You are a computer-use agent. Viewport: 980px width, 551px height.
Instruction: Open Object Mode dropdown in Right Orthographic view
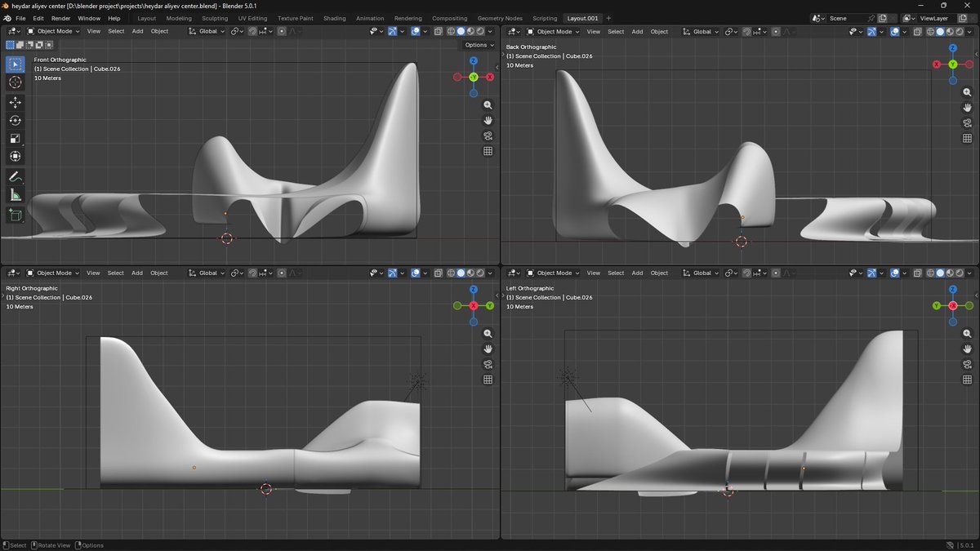coord(53,273)
